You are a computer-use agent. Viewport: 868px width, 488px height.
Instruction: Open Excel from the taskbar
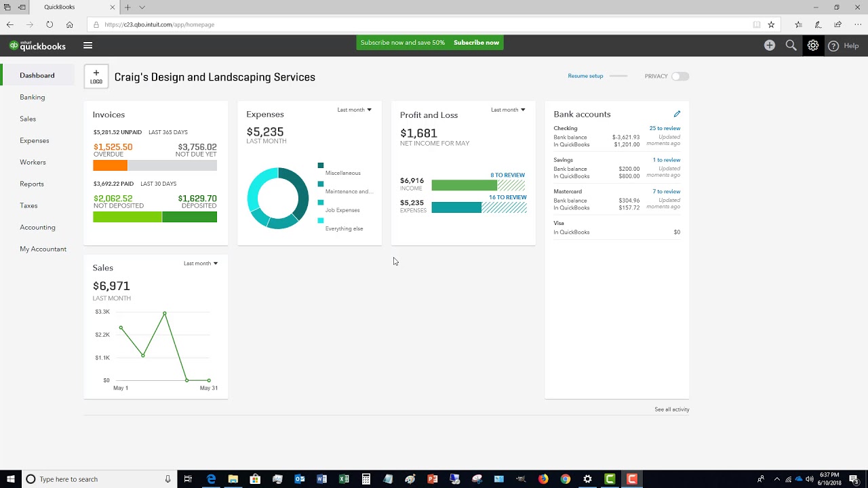tap(344, 479)
